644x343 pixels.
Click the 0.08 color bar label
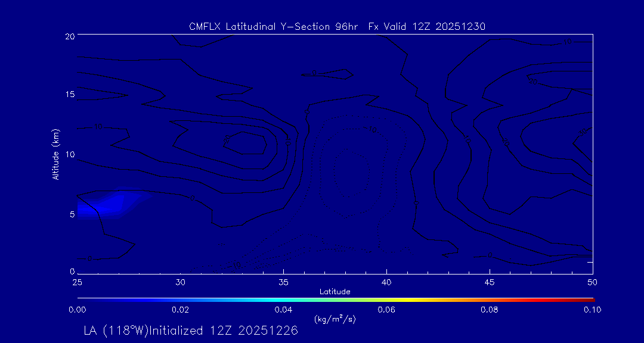click(x=490, y=309)
